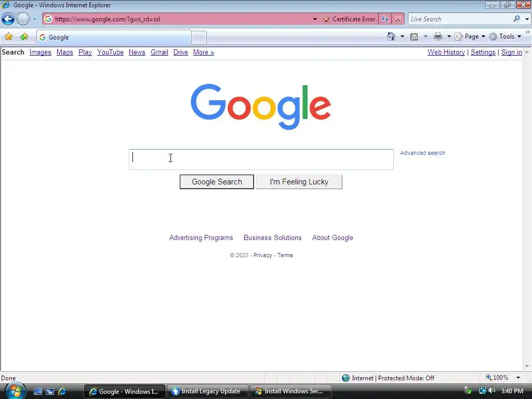The width and height of the screenshot is (532, 399).
Task: Click the RSS Feeds icon
Action: tap(414, 37)
